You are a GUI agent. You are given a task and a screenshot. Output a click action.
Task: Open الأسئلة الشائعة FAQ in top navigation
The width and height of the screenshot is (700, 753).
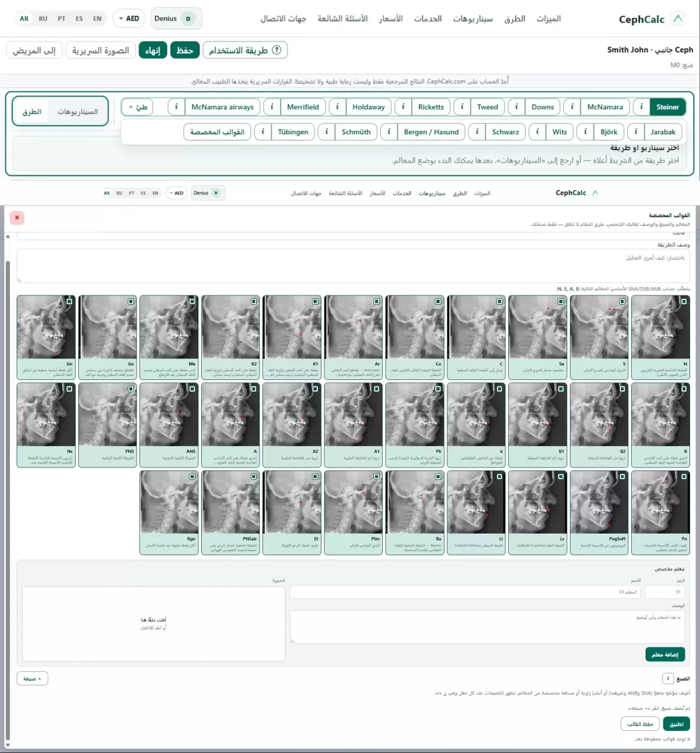[342, 19]
